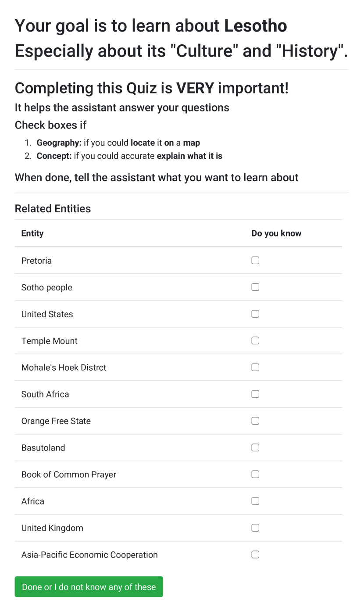This screenshot has height=615, width=364.
Task: Check the Basutoland checkbox
Action: [x=255, y=448]
